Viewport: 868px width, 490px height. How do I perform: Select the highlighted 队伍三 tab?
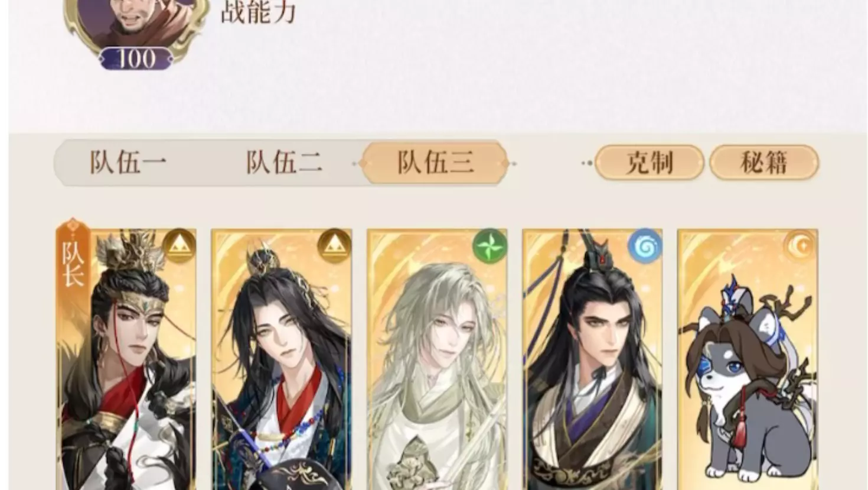[x=435, y=162]
